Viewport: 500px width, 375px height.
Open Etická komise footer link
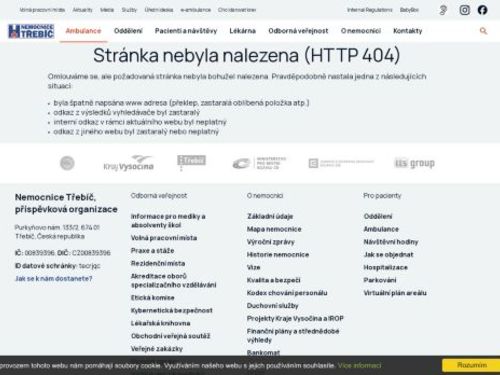tap(152, 297)
